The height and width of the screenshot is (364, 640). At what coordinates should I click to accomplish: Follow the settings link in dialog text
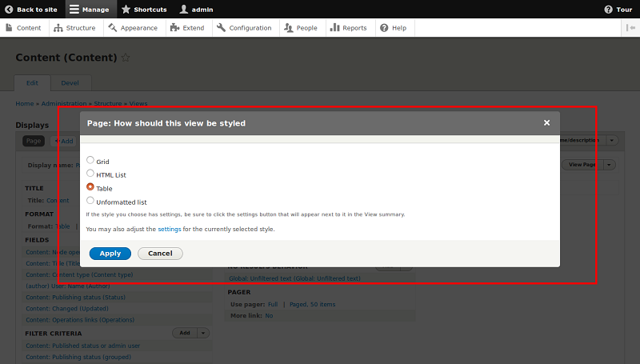[169, 229]
